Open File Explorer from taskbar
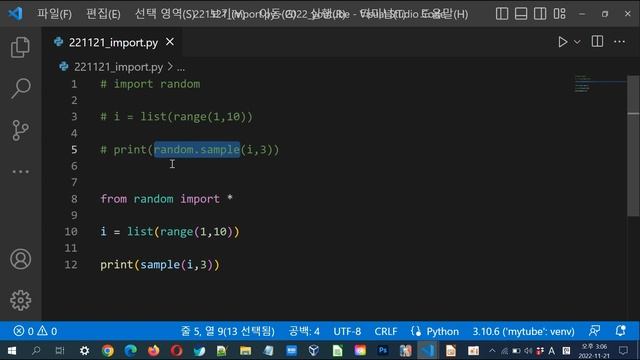This screenshot has width=640, height=360. click(x=245, y=351)
